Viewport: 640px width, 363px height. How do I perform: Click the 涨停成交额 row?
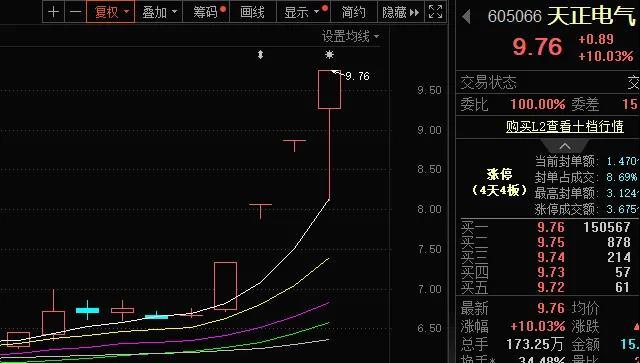586,209
